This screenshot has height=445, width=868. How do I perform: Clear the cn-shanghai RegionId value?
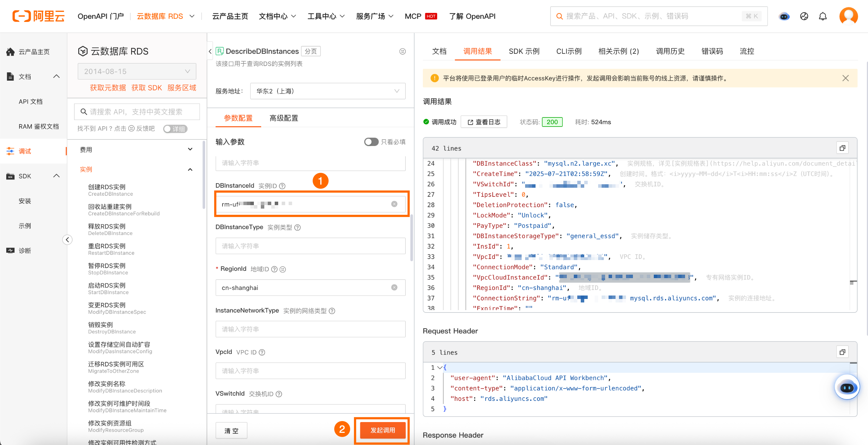pyautogui.click(x=394, y=288)
